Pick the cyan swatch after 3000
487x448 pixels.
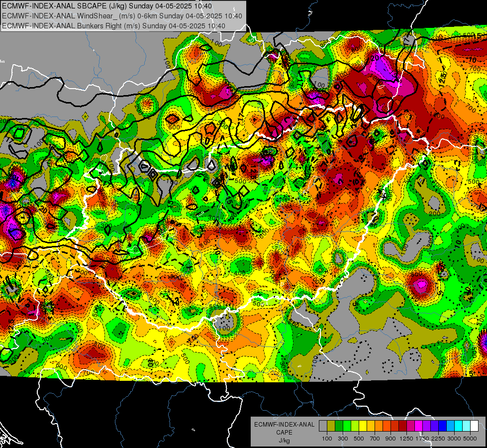click(459, 426)
